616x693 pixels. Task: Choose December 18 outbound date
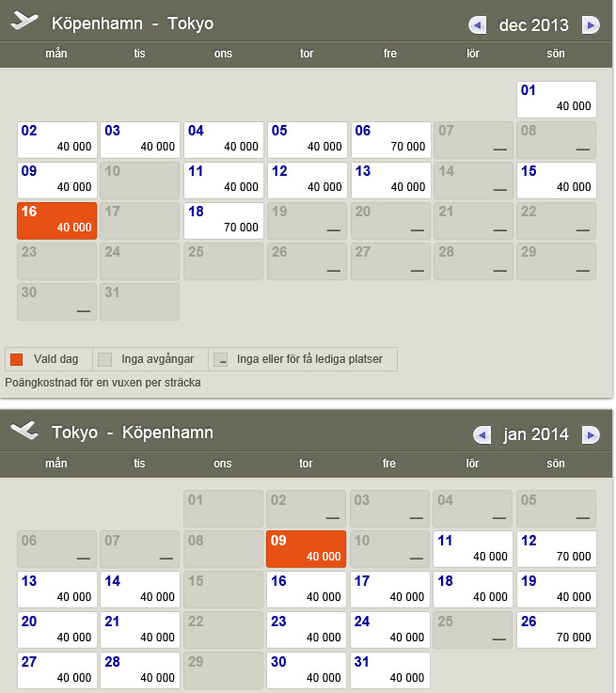(223, 220)
